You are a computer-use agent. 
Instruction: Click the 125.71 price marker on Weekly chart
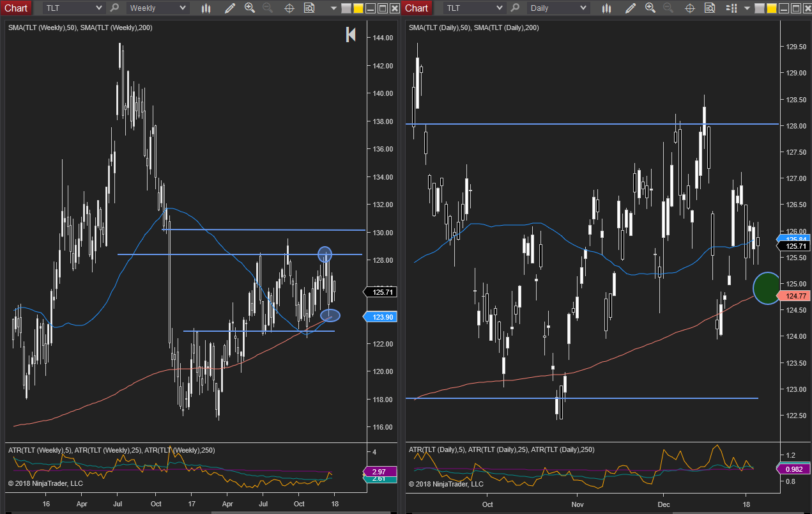(x=380, y=292)
